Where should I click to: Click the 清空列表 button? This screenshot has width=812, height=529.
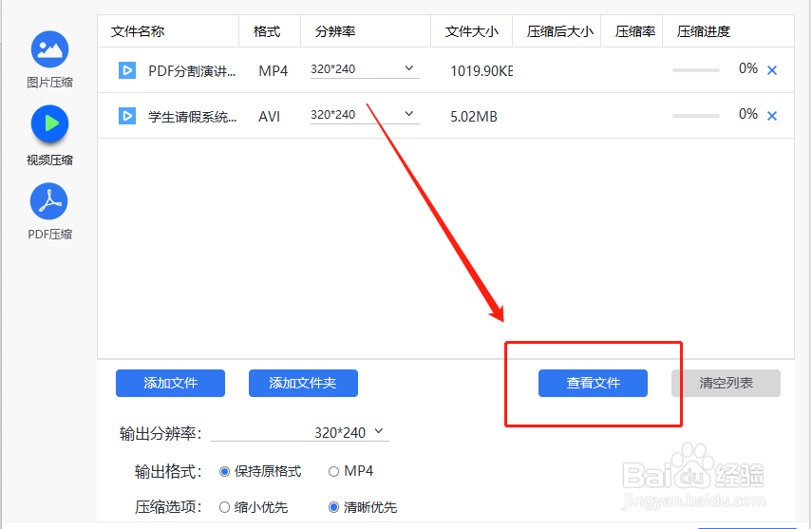point(726,383)
